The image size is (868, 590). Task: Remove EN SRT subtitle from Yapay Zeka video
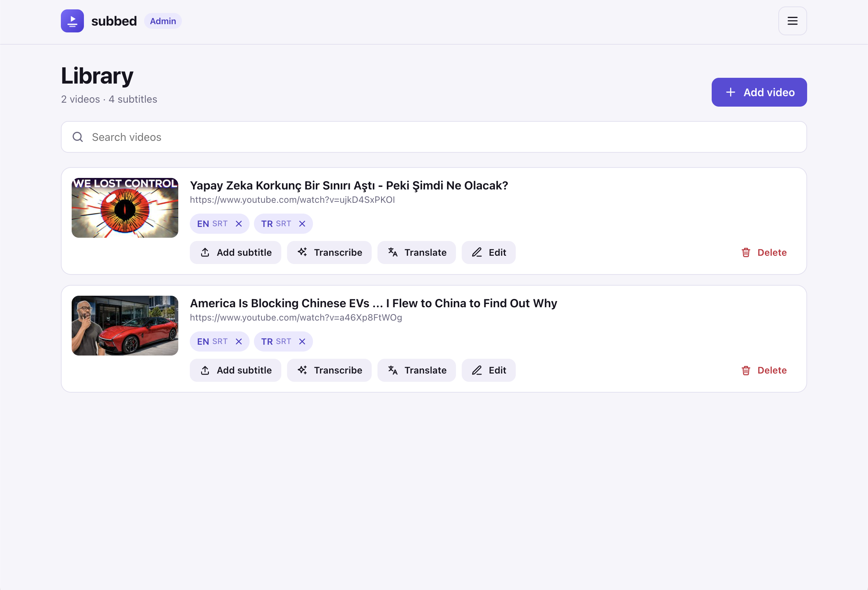[x=239, y=224]
